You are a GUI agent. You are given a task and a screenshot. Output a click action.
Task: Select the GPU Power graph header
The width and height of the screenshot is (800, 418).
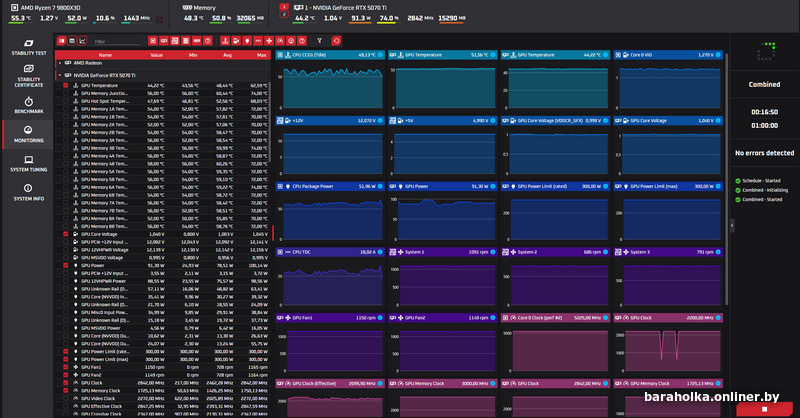click(x=442, y=186)
